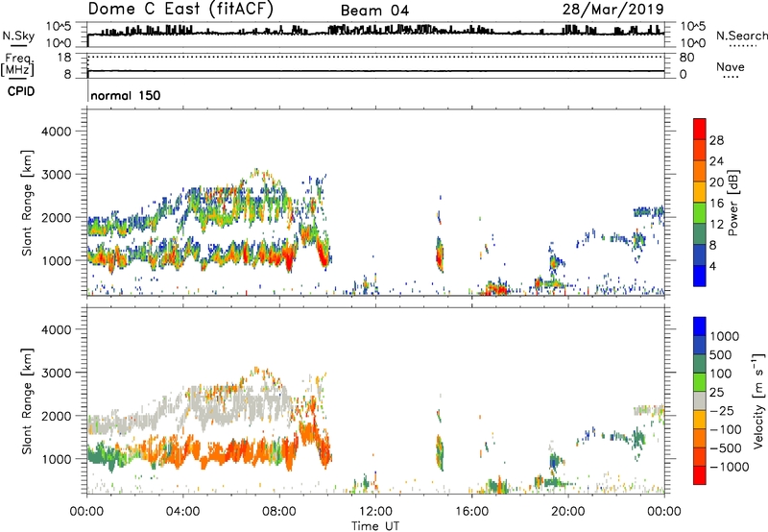The width and height of the screenshot is (768, 532).
Task: Click the dotted Nave line in the Freq panel
Action: pos(375,57)
